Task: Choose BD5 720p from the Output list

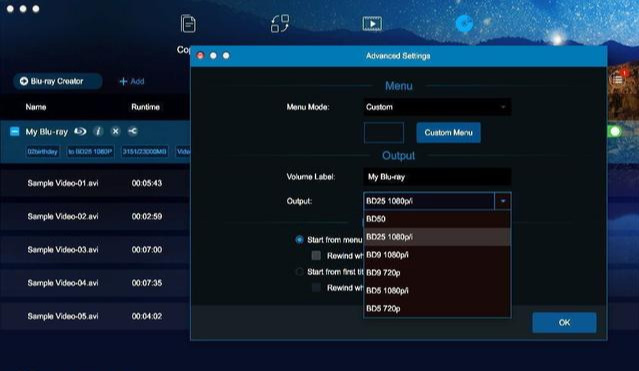Action: 437,309
